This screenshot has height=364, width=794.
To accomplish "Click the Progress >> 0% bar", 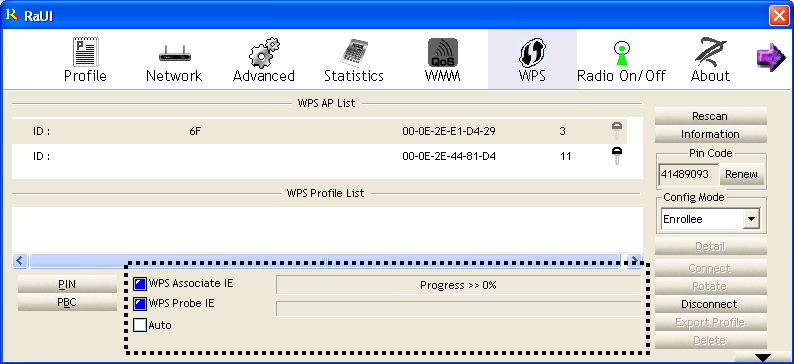I will 458,285.
